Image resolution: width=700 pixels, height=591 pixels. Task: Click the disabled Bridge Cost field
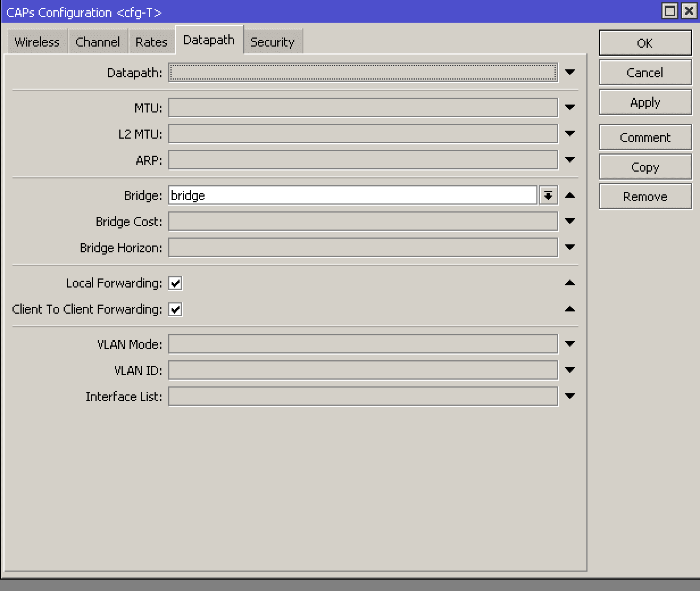363,221
